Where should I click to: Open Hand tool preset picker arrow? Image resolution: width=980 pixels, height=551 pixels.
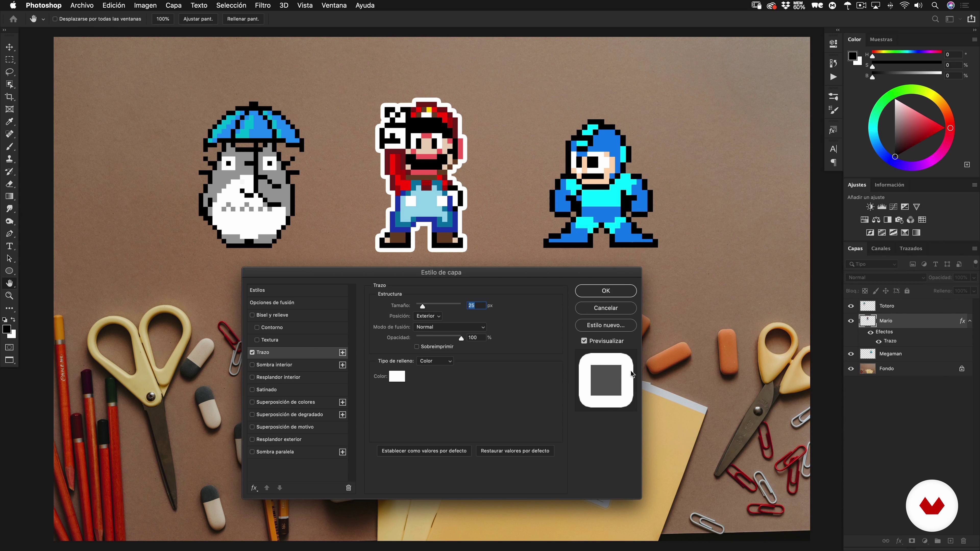(x=43, y=19)
